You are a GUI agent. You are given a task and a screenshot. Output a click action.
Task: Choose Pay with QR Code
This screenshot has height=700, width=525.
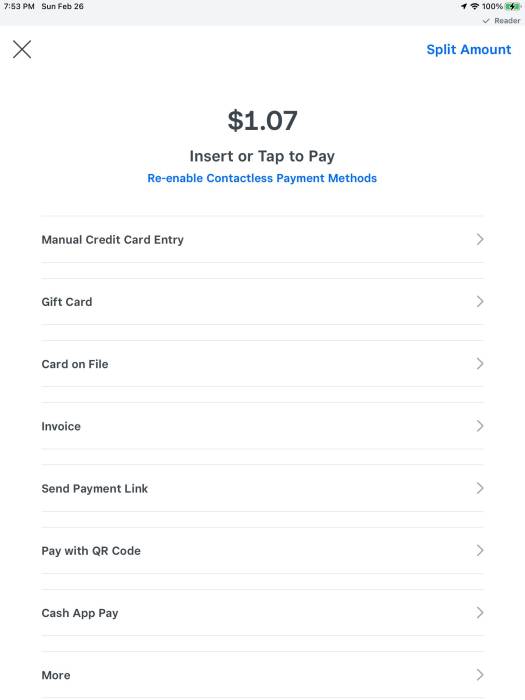(x=262, y=550)
